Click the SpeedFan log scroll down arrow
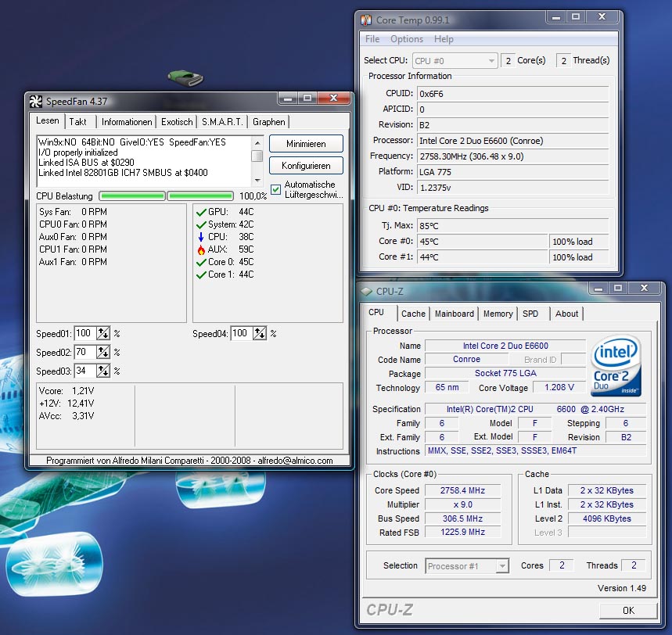This screenshot has height=635, width=672. tap(257, 181)
